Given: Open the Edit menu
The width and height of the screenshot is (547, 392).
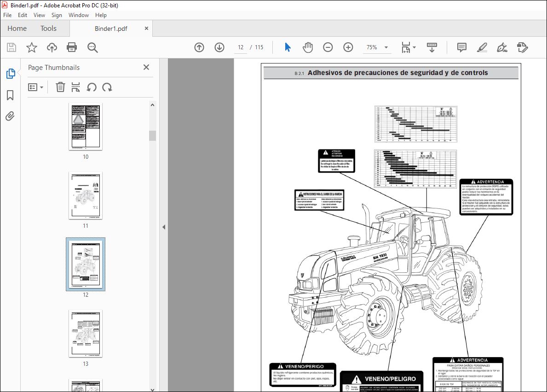Looking at the screenshot, I should point(23,15).
